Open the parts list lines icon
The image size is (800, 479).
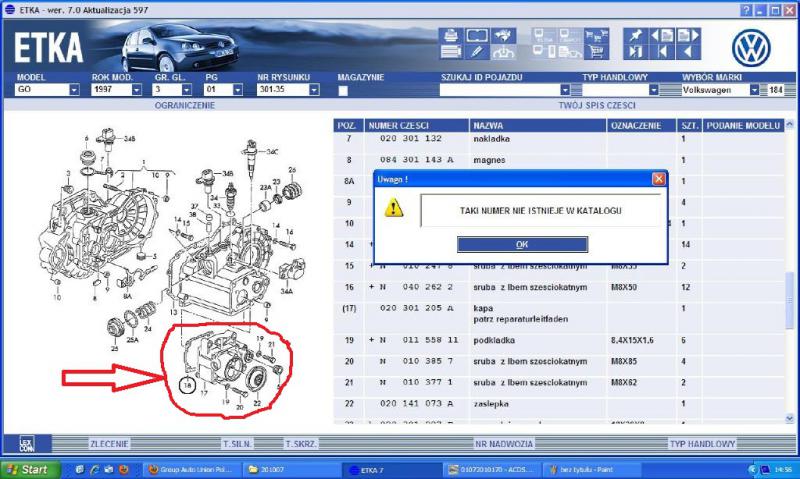click(451, 52)
